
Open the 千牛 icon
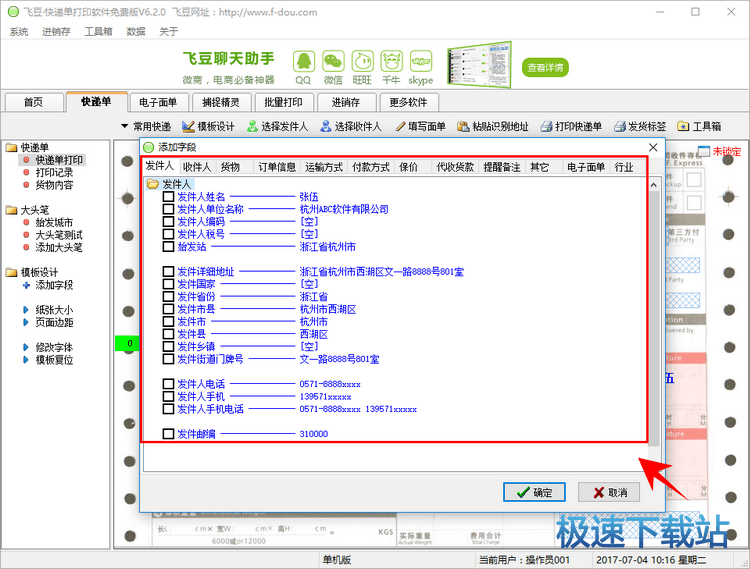(392, 62)
